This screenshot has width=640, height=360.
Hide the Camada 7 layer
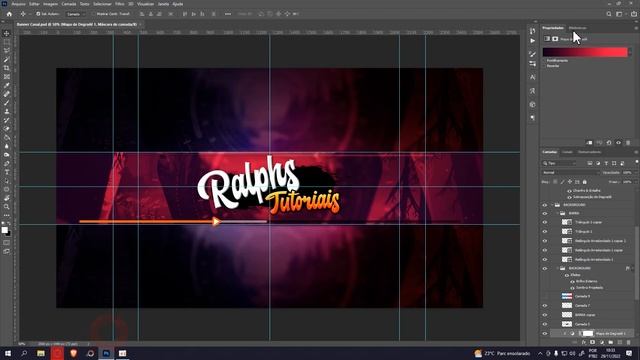pyautogui.click(x=544, y=306)
